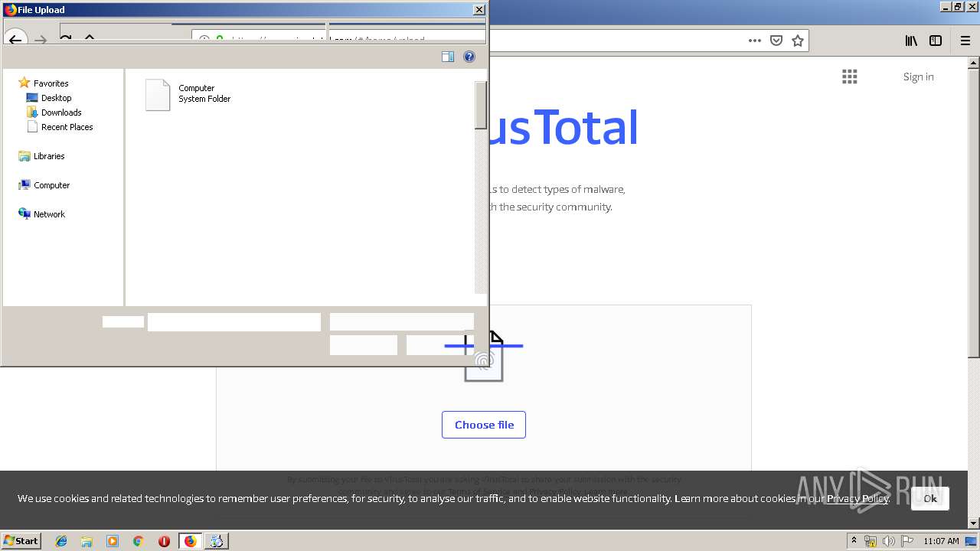Open network status tray icon
The height and width of the screenshot is (551, 980).
coord(871,541)
